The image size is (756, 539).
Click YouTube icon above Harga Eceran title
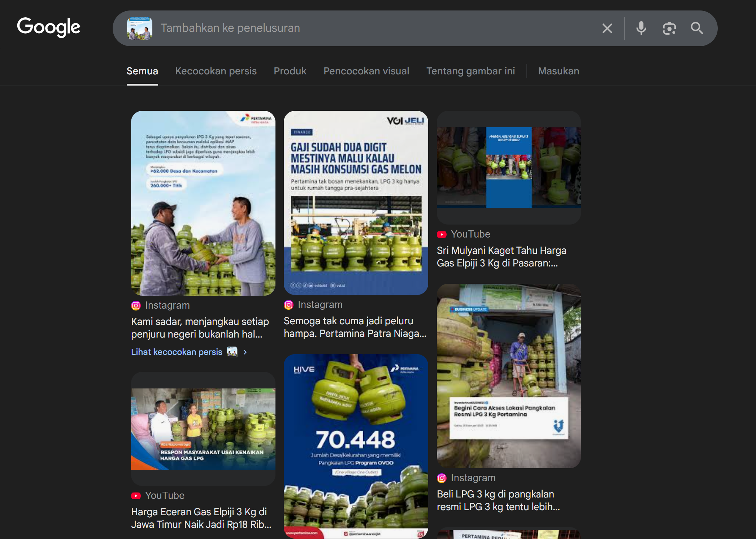[136, 496]
